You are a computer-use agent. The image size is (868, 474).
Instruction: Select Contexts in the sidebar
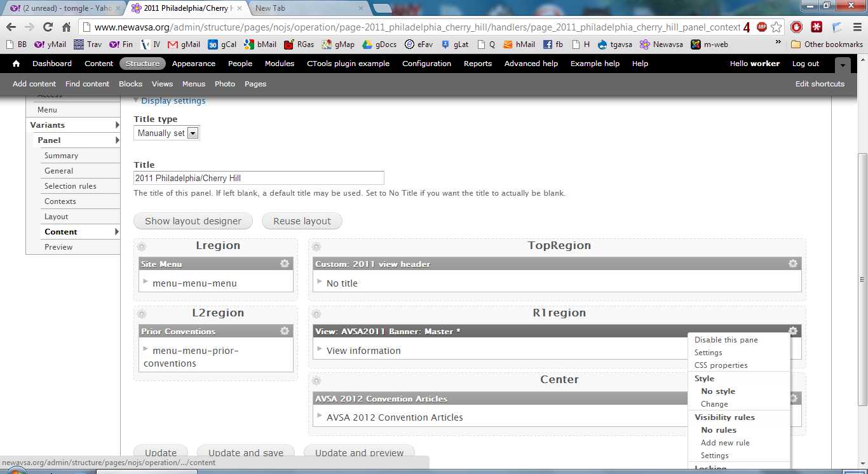pyautogui.click(x=60, y=201)
